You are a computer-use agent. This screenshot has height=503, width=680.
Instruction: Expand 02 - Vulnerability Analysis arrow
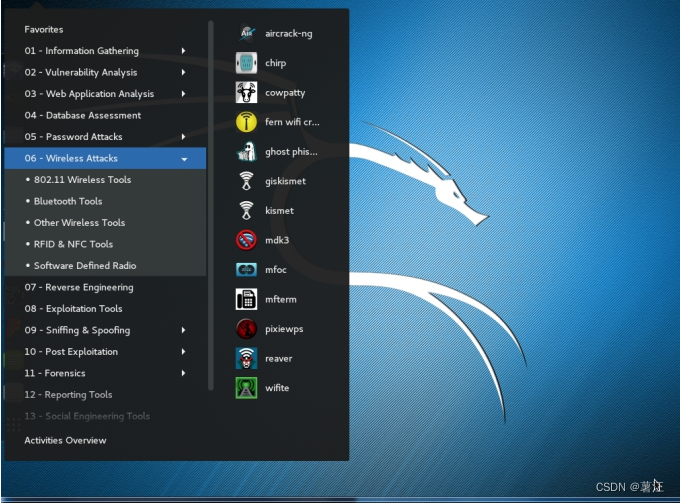pyautogui.click(x=183, y=72)
